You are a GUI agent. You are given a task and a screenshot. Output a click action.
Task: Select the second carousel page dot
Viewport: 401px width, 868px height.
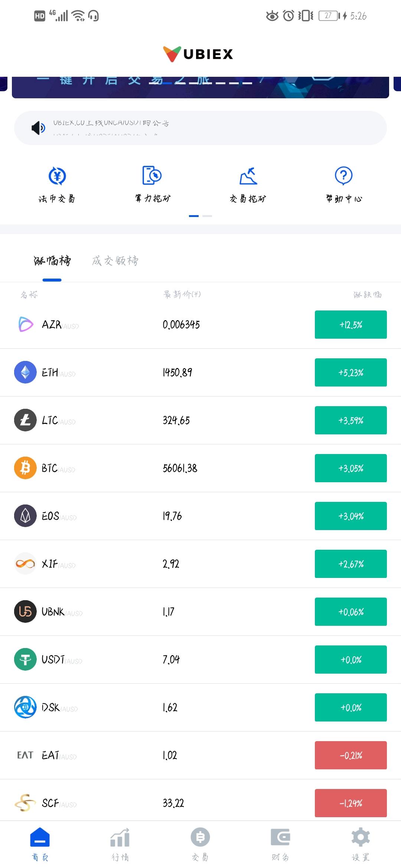pyautogui.click(x=207, y=216)
